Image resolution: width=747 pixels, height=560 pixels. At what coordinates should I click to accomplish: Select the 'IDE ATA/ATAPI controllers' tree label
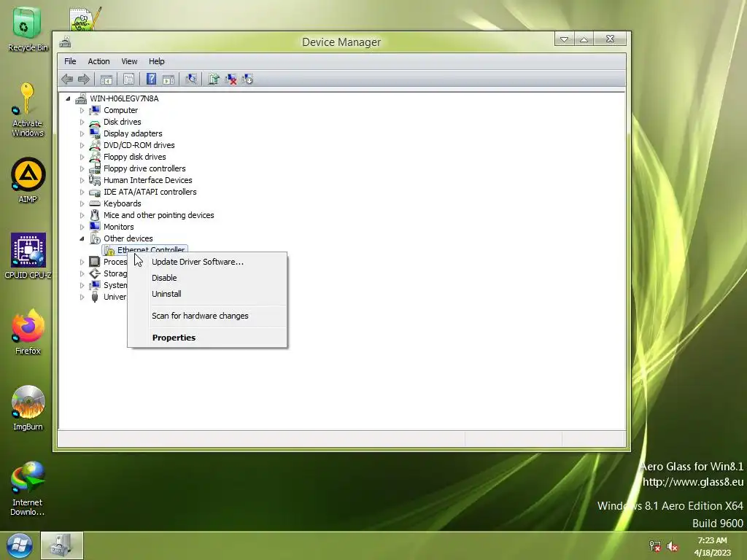(150, 192)
